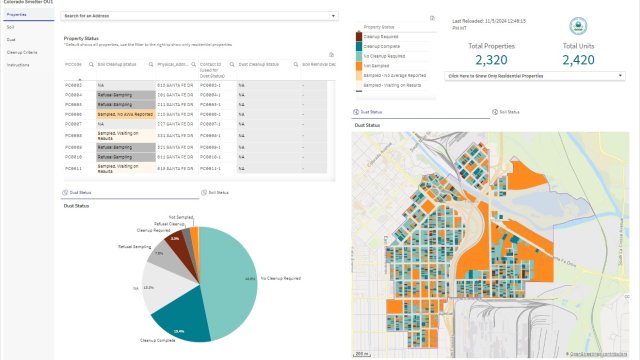The image size is (640, 360).
Task: Open search for Soil Cleanup Status column
Action: pyautogui.click(x=151, y=64)
